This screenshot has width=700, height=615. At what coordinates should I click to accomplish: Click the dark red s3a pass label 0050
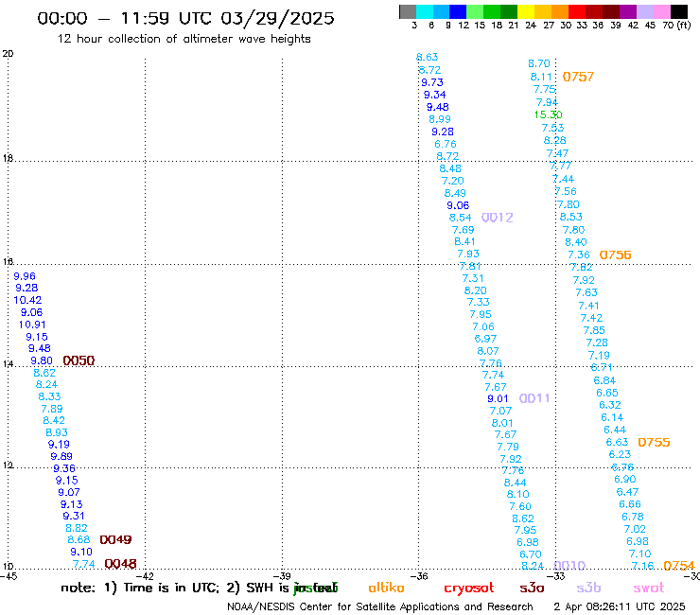pos(79,360)
